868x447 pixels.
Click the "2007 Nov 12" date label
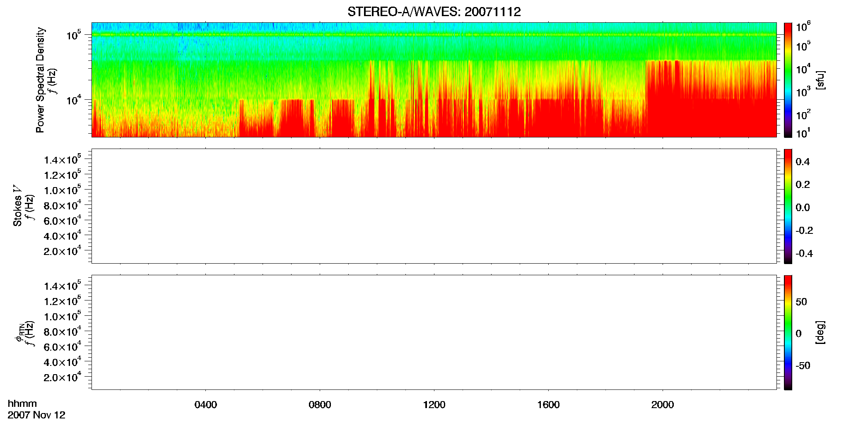36,415
